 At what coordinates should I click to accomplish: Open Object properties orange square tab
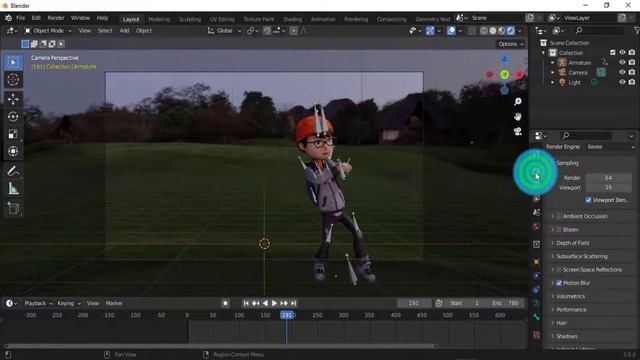pos(536,262)
